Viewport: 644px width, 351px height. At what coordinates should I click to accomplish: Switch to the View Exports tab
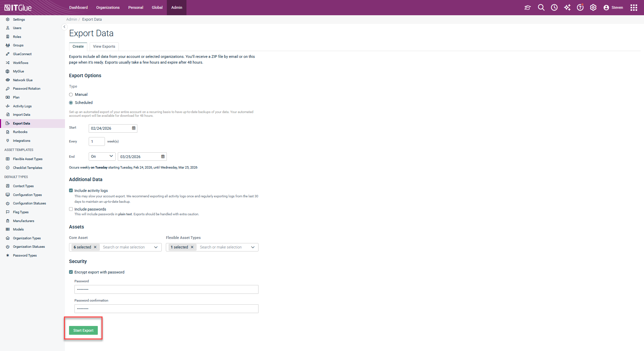tap(104, 46)
